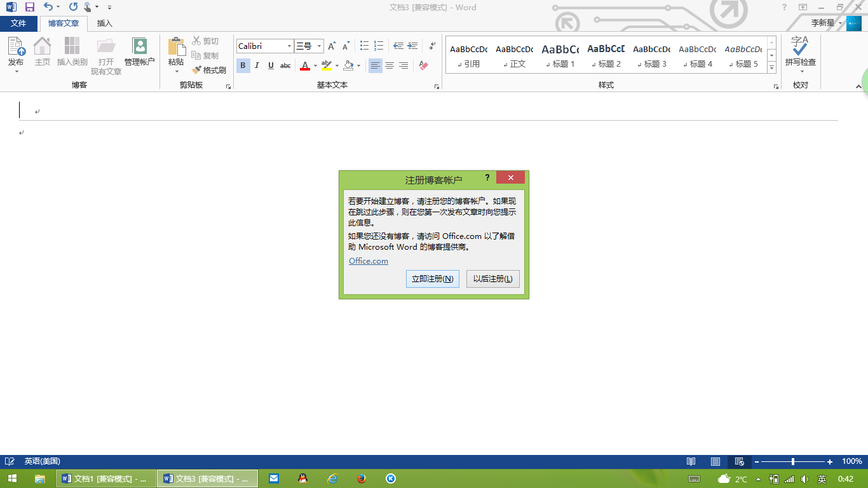Click the Publish (发布) blog icon
The width and height of the screenshot is (868, 488).
16,46
